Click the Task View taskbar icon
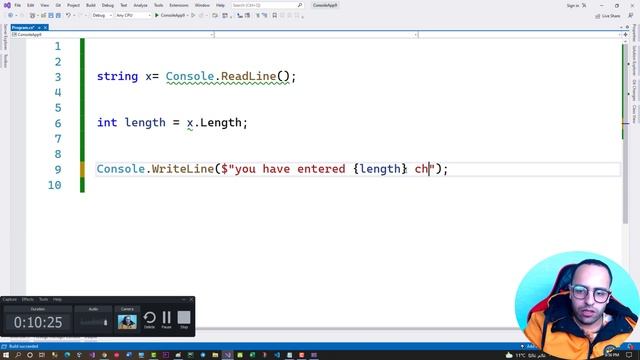Screen dimensions: 640x360 [x=42, y=355]
